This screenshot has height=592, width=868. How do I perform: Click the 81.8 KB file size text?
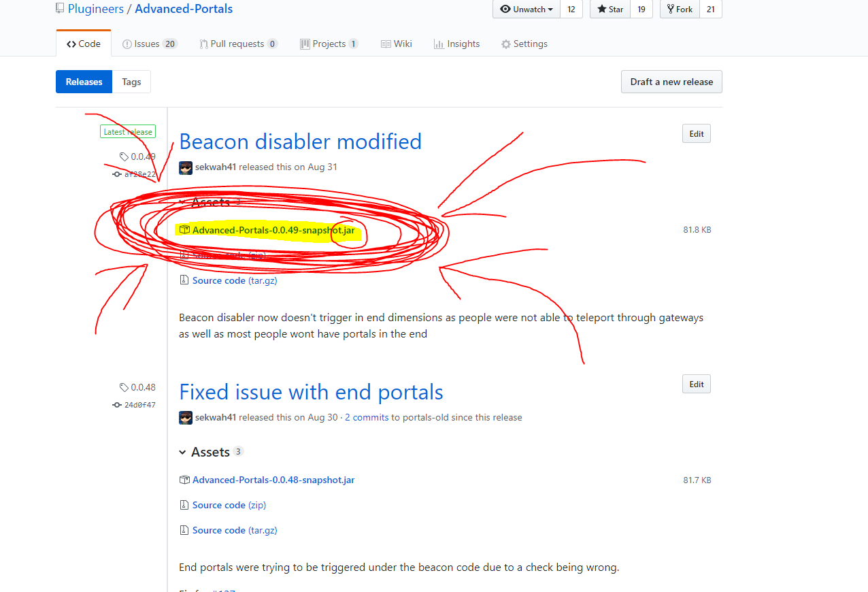[x=697, y=230]
